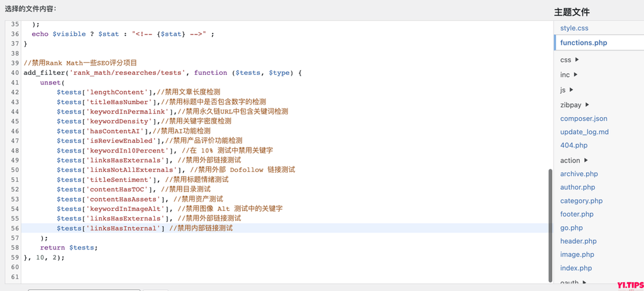Open author.php template file
644x291 pixels.
pos(577,187)
